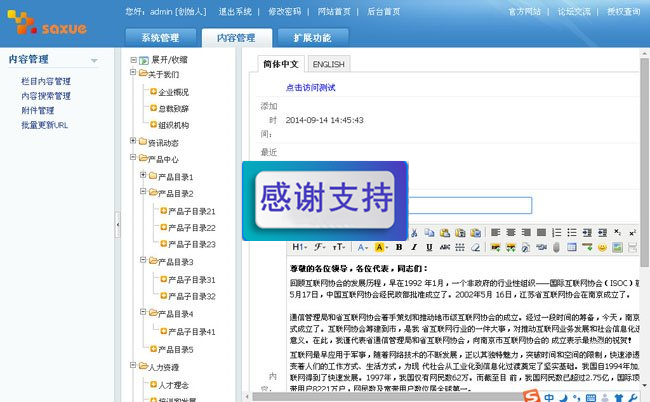Expand the 资讯动态 tree node
The width and height of the screenshot is (650, 402).
(x=133, y=141)
